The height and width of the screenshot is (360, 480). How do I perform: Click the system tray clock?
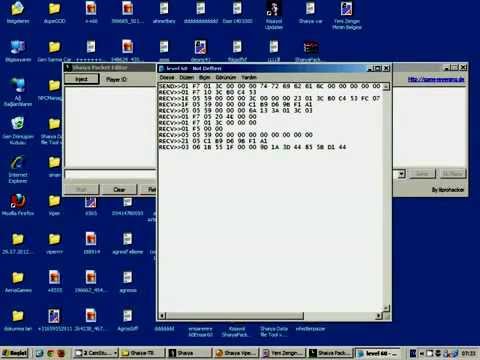pos(468,353)
